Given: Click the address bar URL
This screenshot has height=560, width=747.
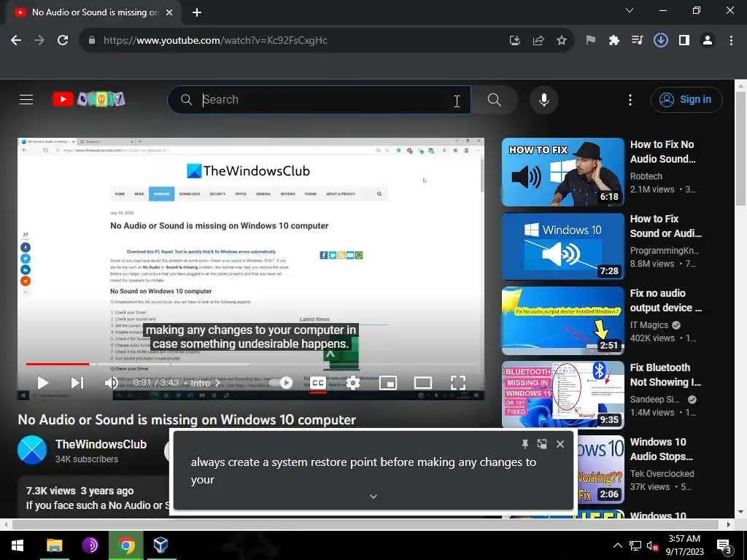Looking at the screenshot, I should tap(215, 41).
